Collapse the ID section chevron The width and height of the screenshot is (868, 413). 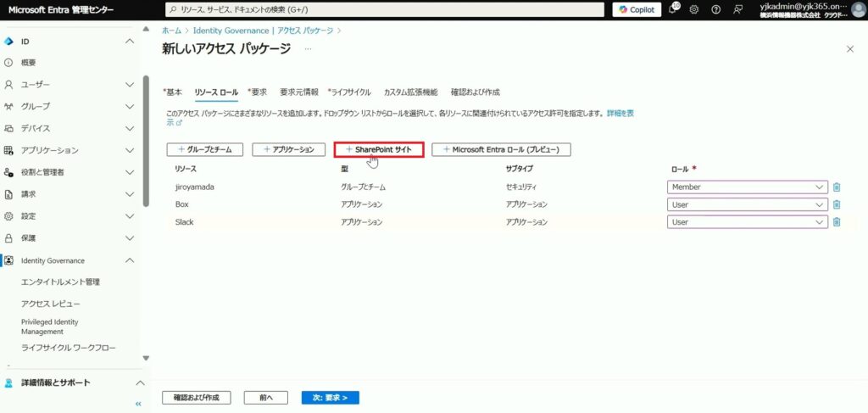(130, 42)
